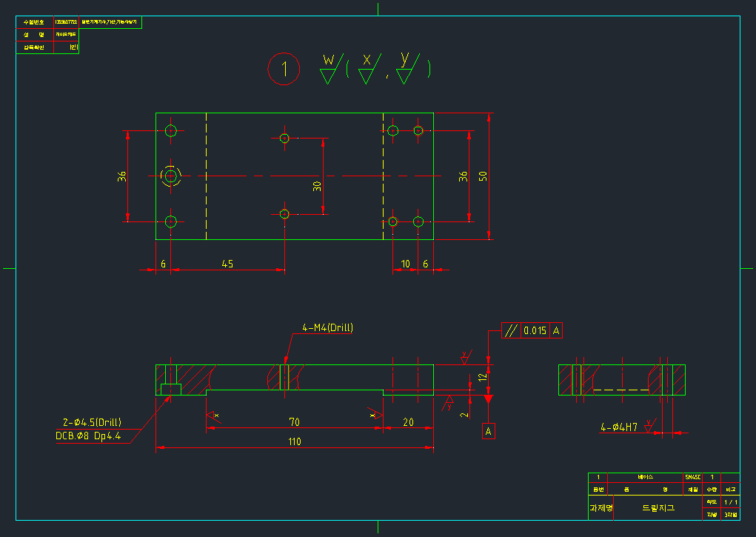Select the 10 hole spacing dimension
756x537 pixels.
406,264
